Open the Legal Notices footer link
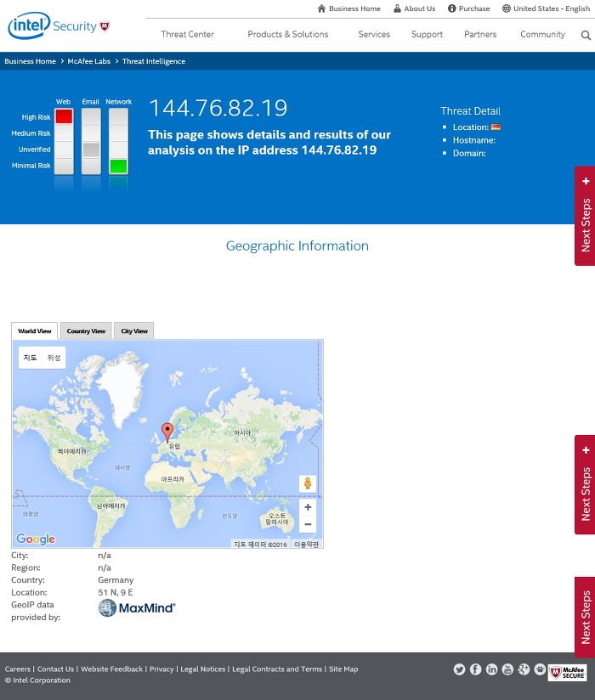 [203, 669]
